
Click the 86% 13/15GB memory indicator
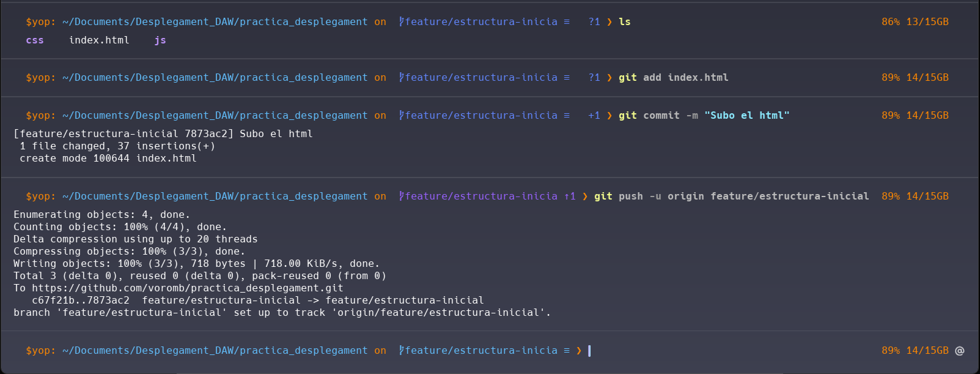pos(915,22)
